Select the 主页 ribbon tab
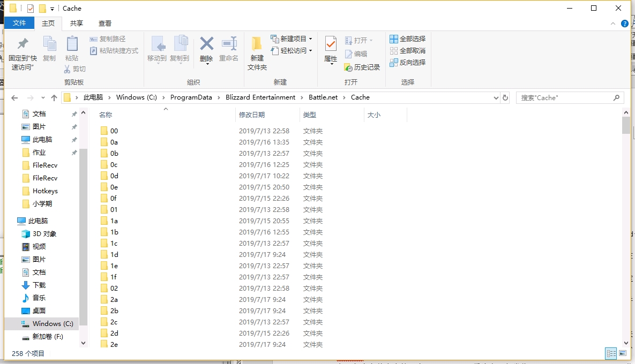The width and height of the screenshot is (635, 364). click(x=48, y=24)
